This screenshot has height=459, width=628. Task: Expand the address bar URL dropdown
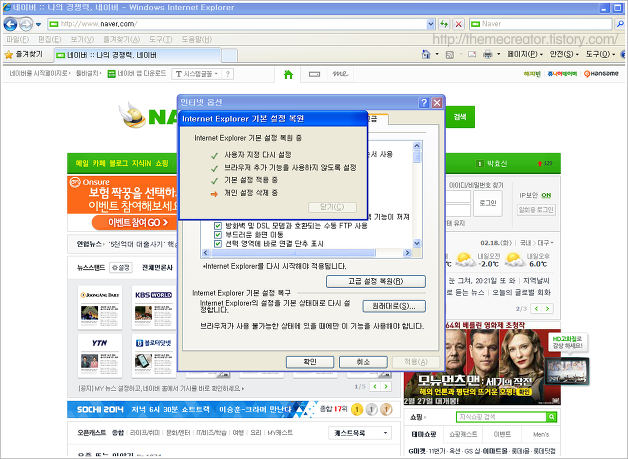click(x=431, y=24)
